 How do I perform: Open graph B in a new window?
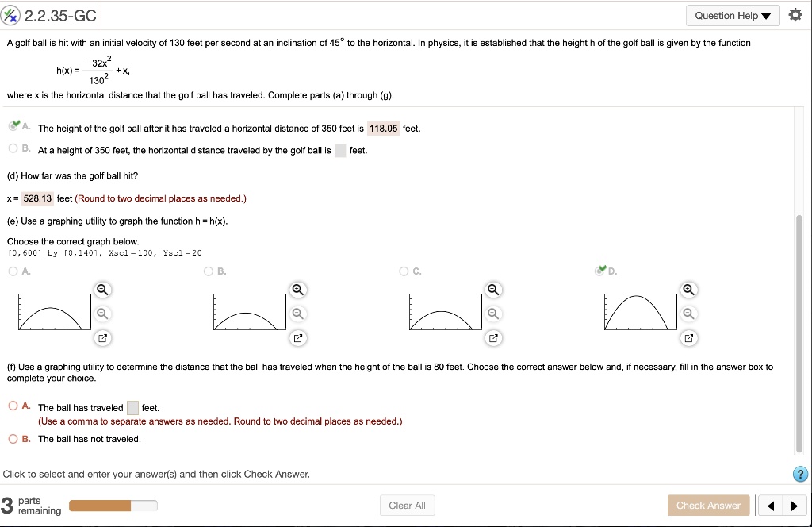coord(297,339)
